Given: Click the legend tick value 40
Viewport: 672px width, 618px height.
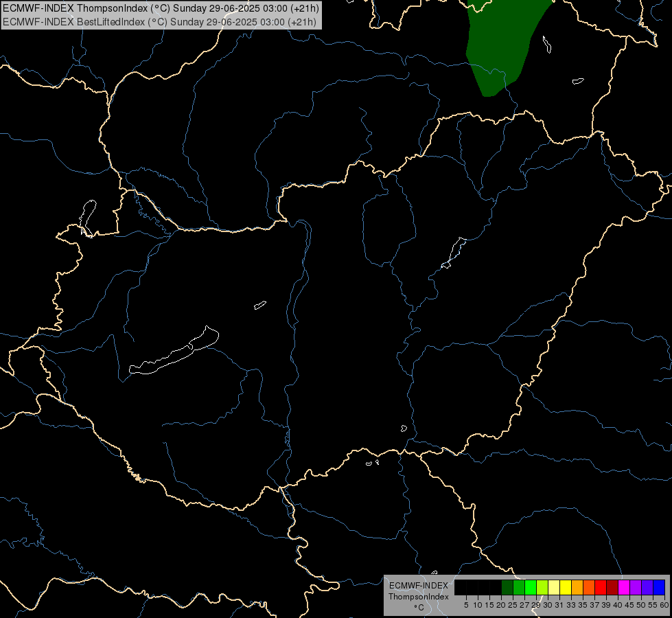Looking at the screenshot, I should [618, 605].
